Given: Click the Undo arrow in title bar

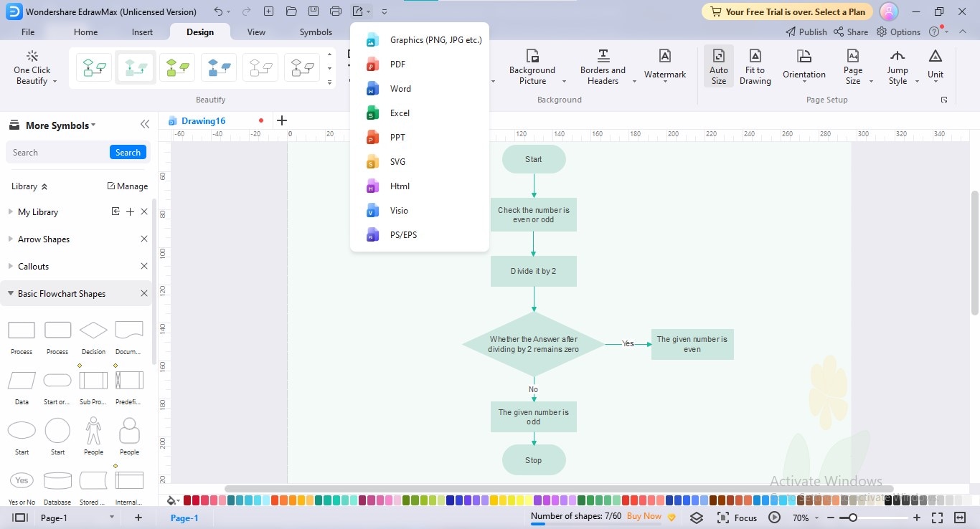Looking at the screenshot, I should (x=219, y=11).
